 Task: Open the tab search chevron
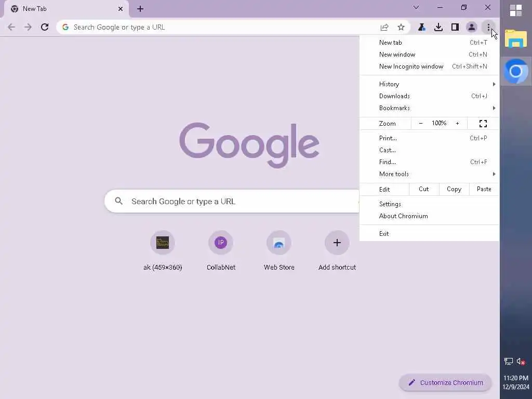416,7
